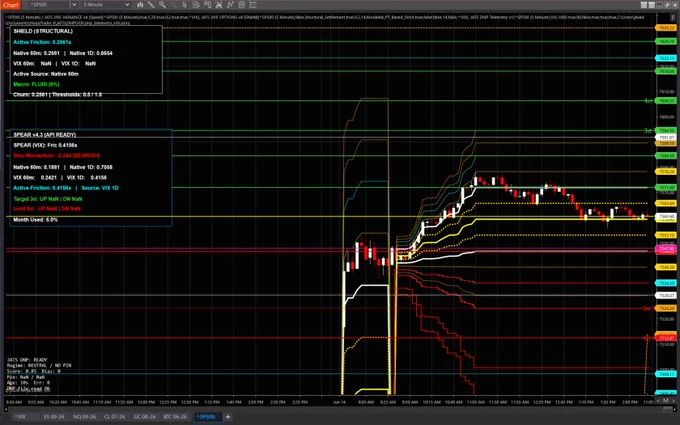Viewport: 680px width, 425px height.
Task: Click the Active Source: Native 60m line
Action: pyautogui.click(x=46, y=74)
